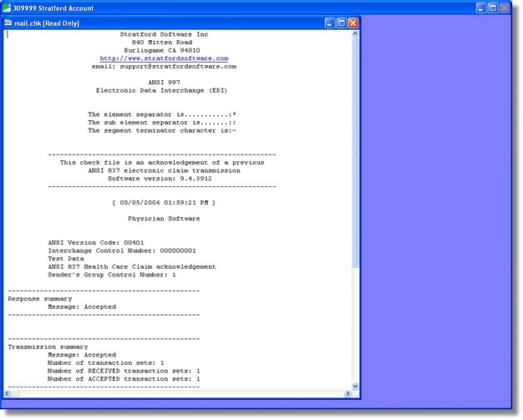The image size is (523, 420).
Task: Click the 309999 Stratford Account title bar
Action: pyautogui.click(x=251, y=8)
